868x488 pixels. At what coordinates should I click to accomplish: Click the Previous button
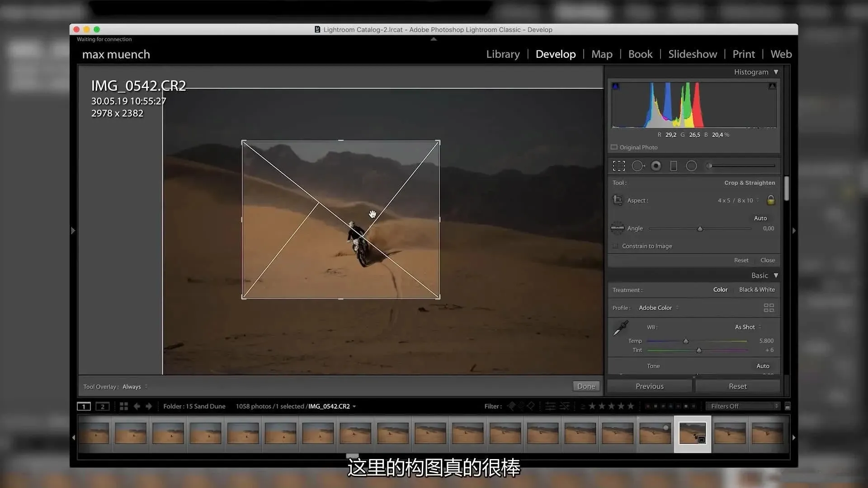649,386
